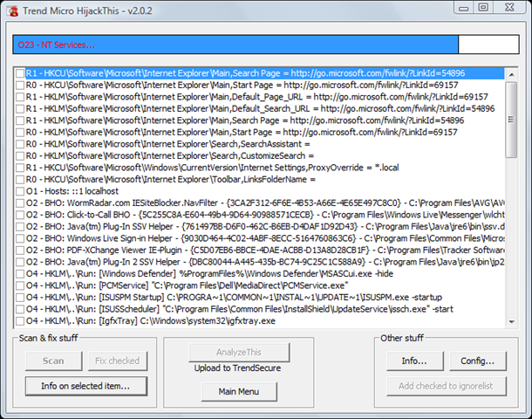Select the issch.exe -start entry row
Viewport: 532px width, 419px height.
pyautogui.click(x=240, y=309)
